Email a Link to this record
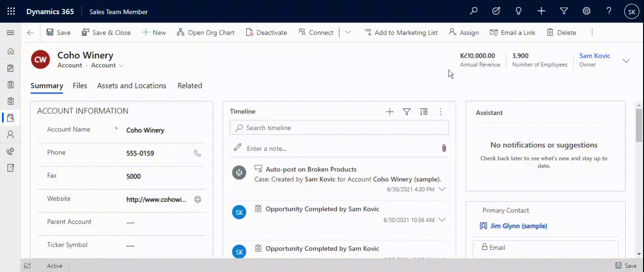The image size is (644, 272). tap(513, 33)
